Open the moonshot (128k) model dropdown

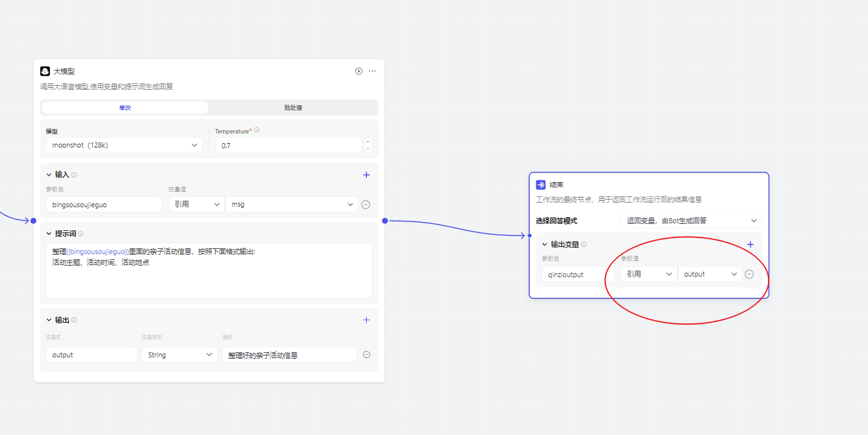click(124, 146)
